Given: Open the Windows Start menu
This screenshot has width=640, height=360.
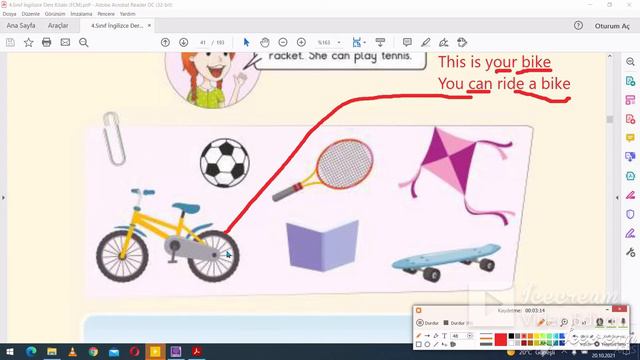Looking at the screenshot, I should tap(10, 351).
